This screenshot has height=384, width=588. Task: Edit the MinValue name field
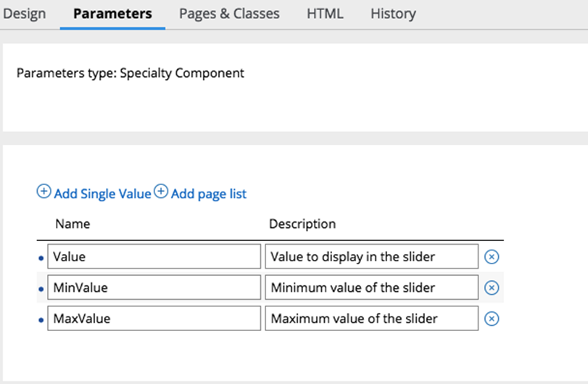154,287
